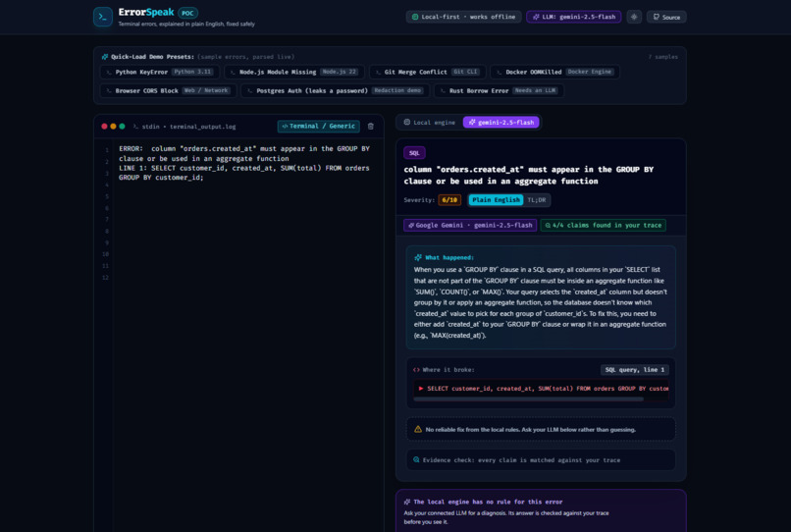Image resolution: width=791 pixels, height=532 pixels.
Task: Click the Terminal / Generic language badge
Action: click(318, 127)
